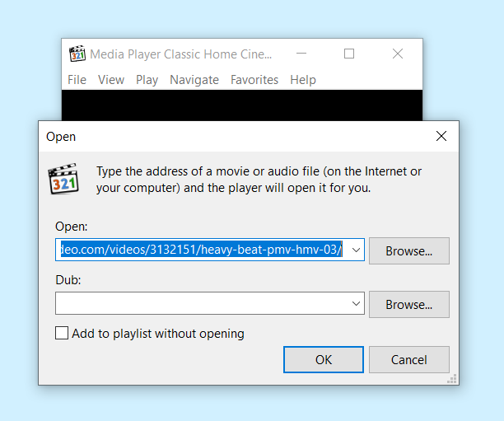Open the File menu
504x421 pixels.
click(77, 80)
